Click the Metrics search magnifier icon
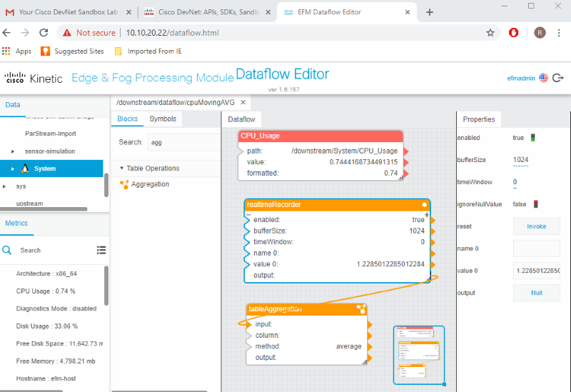571x392 pixels. (x=7, y=251)
